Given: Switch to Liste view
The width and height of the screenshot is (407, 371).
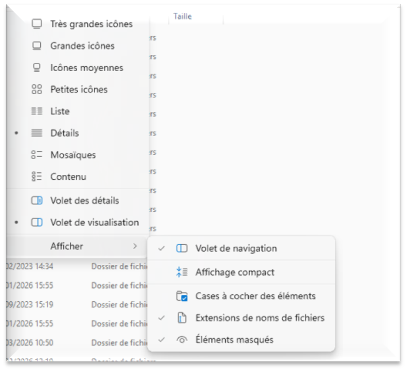Looking at the screenshot, I should (78, 111).
